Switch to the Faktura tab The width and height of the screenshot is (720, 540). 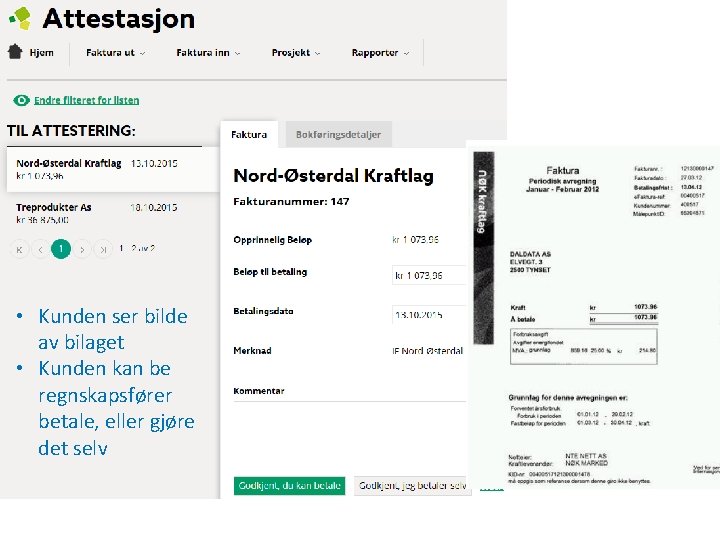click(x=249, y=135)
